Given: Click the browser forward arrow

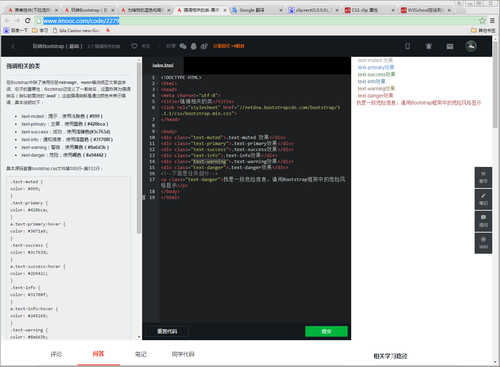Looking at the screenshot, I should (17, 21).
